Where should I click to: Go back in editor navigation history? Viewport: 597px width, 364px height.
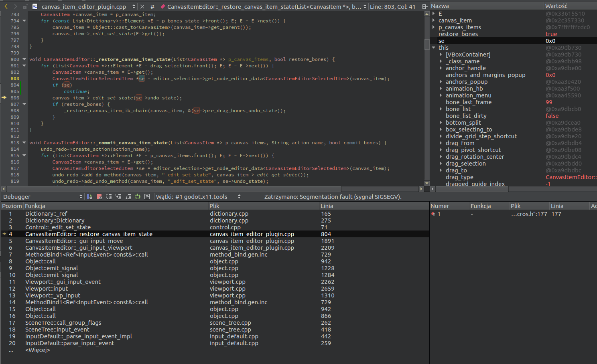pyautogui.click(x=6, y=6)
